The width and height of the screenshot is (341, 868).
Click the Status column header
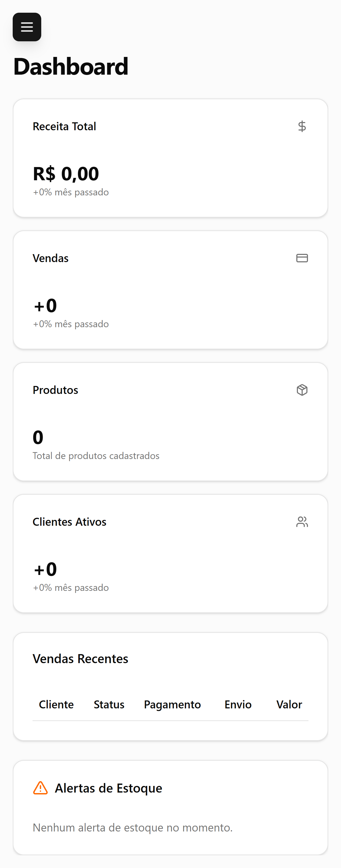(109, 705)
